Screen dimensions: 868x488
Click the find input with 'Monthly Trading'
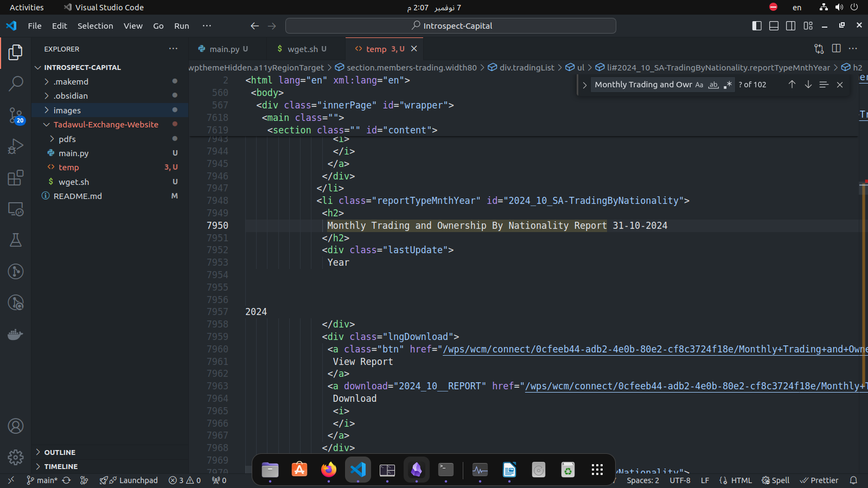[x=643, y=85]
